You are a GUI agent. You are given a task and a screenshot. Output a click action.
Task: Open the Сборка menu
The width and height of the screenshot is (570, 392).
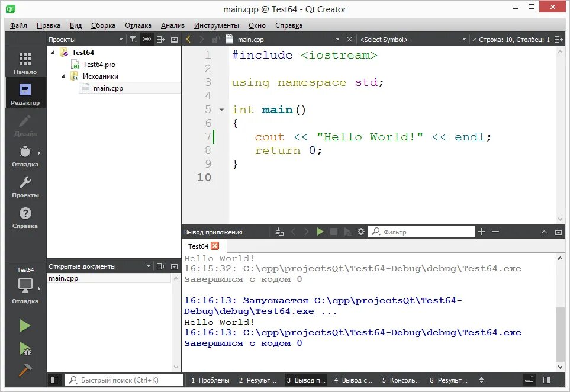(103, 25)
